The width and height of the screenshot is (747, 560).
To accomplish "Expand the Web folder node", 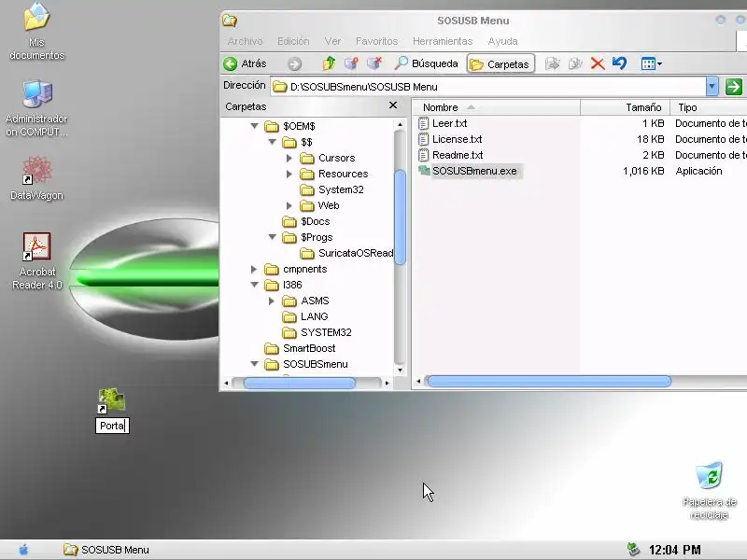I will (289, 205).
